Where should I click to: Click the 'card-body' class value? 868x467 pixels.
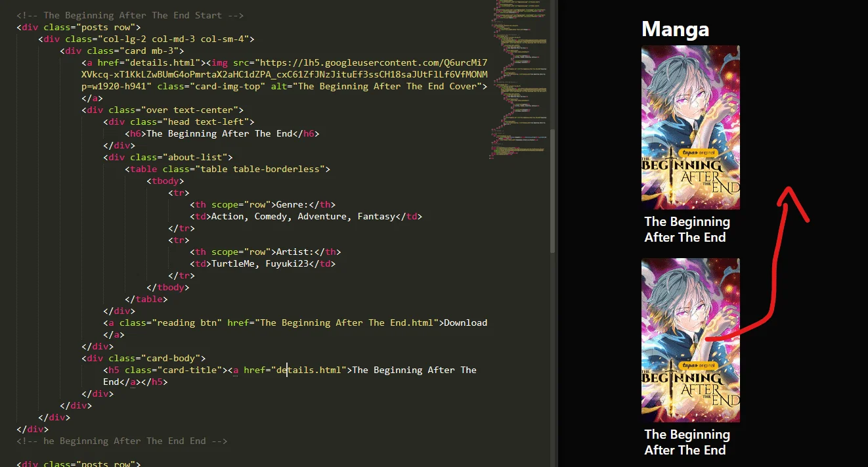[x=173, y=358]
